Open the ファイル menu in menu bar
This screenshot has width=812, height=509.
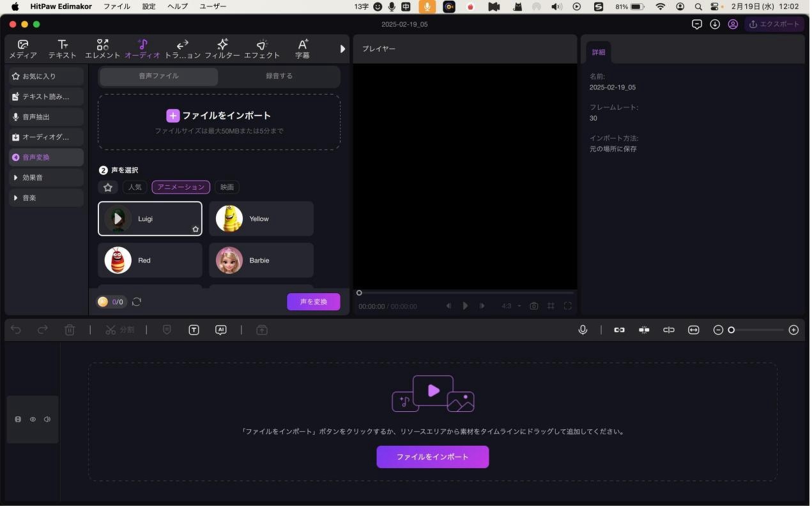point(116,6)
